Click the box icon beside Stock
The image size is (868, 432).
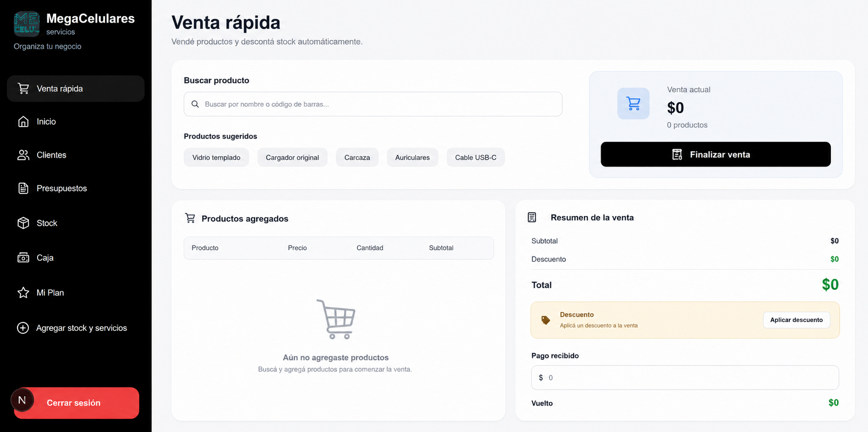pos(23,223)
